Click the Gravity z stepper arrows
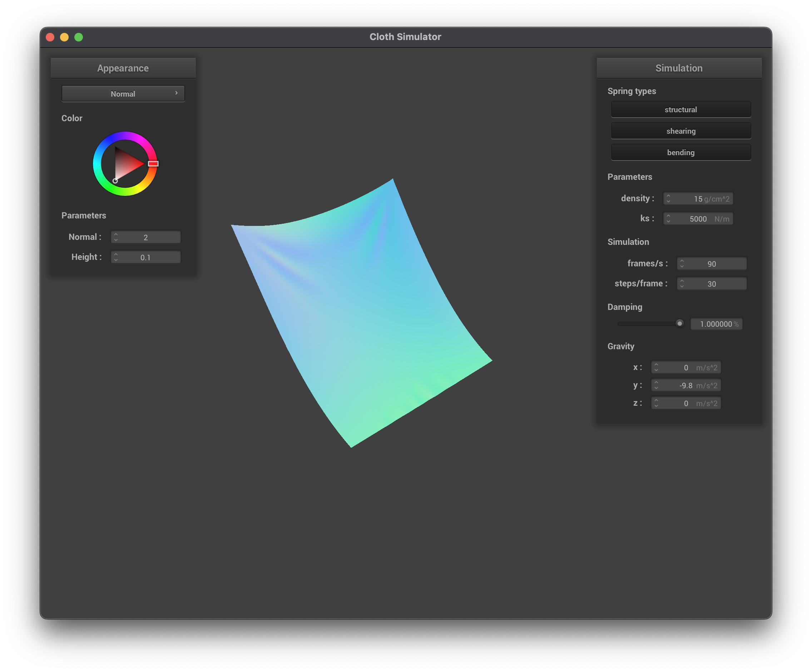 (x=656, y=403)
